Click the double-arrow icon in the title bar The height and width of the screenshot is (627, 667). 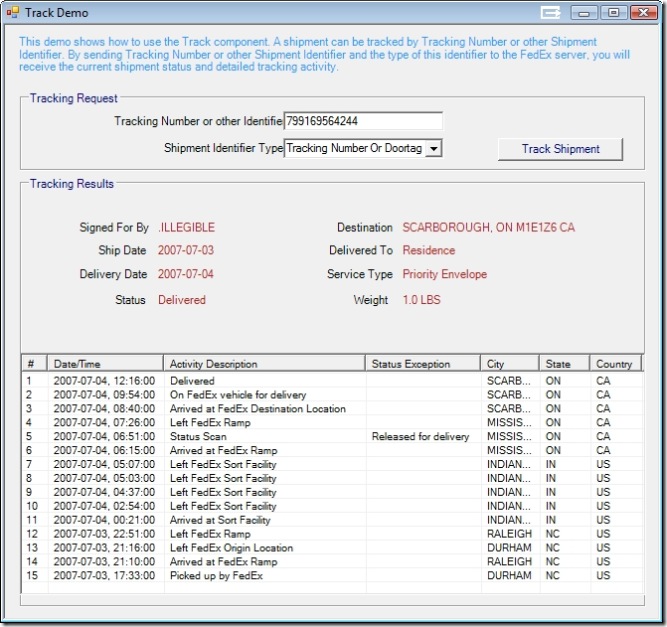(x=551, y=13)
